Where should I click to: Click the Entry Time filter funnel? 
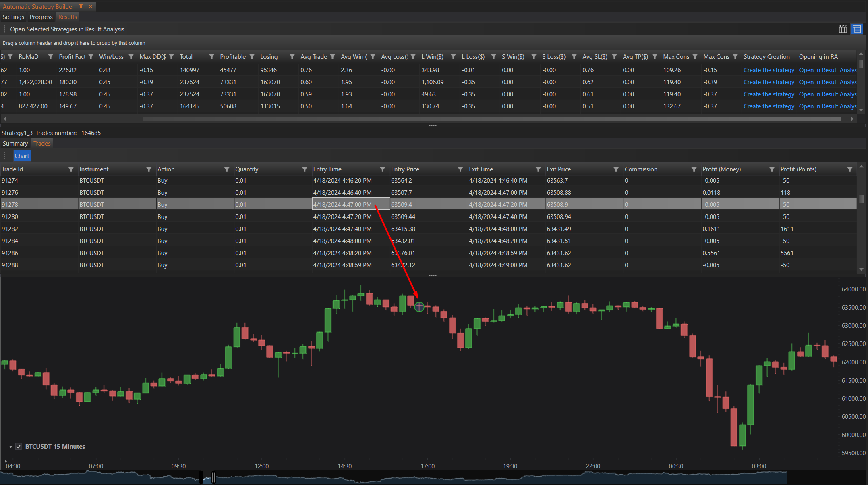click(x=382, y=169)
